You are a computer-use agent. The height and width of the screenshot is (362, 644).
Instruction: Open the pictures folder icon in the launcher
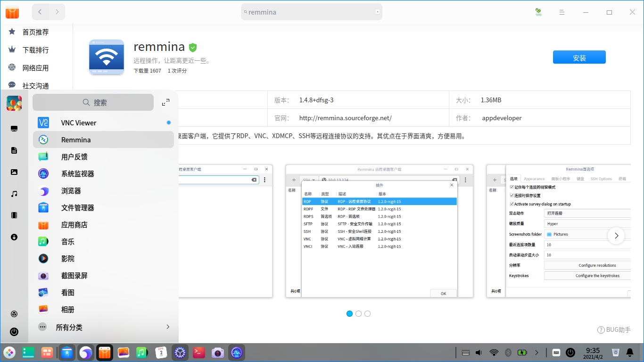point(14,172)
